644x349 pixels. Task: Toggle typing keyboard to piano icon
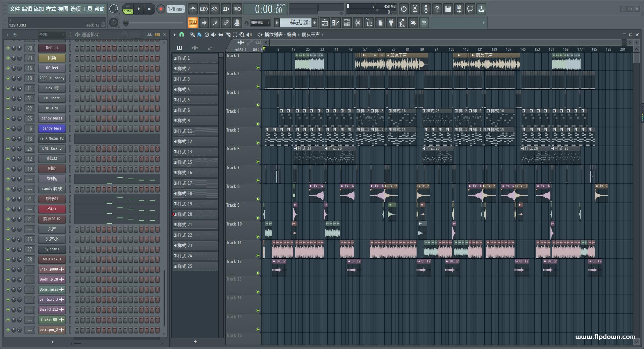coord(193,23)
